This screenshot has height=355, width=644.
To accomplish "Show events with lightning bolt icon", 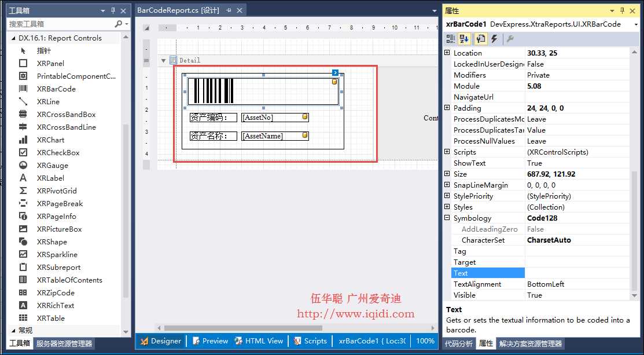I will coord(494,39).
